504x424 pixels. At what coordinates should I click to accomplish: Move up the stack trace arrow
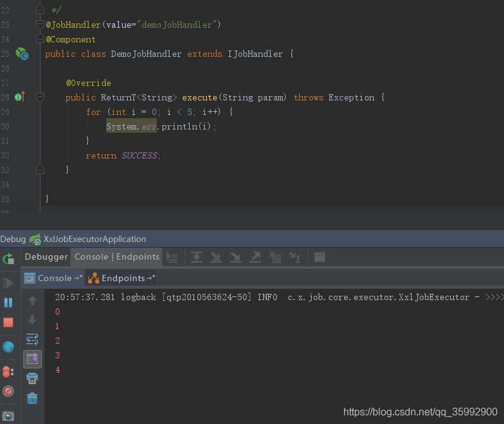pyautogui.click(x=32, y=301)
